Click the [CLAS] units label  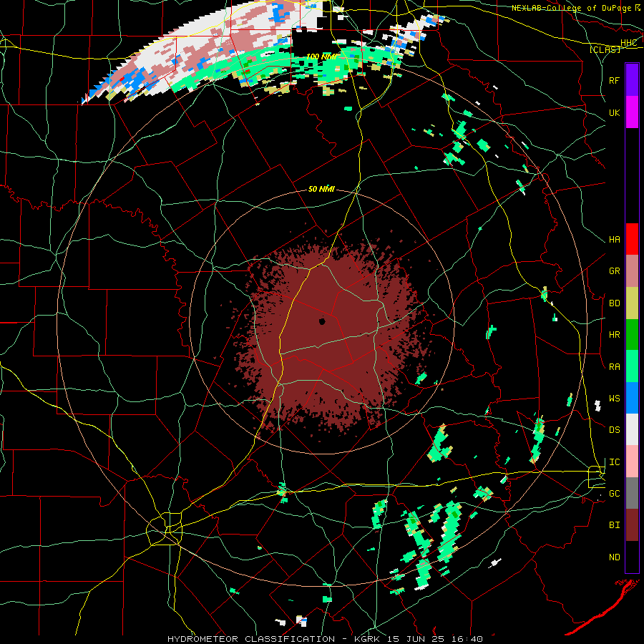(605, 49)
